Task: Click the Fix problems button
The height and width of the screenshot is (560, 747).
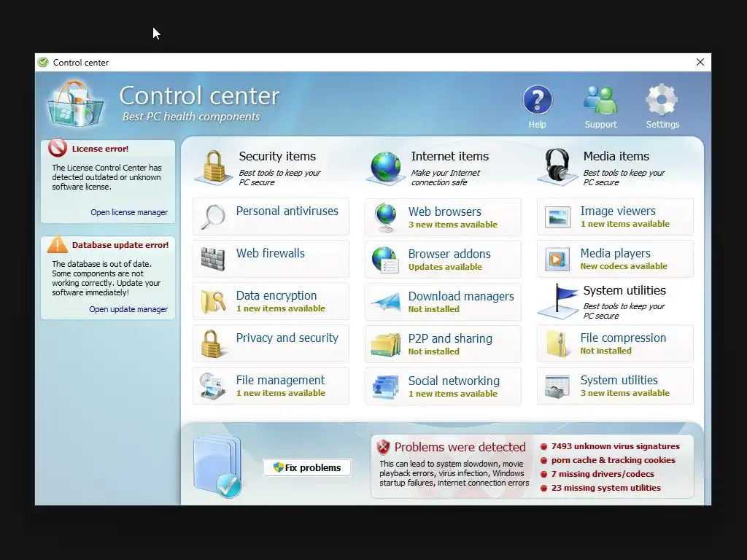Action: 307,467
